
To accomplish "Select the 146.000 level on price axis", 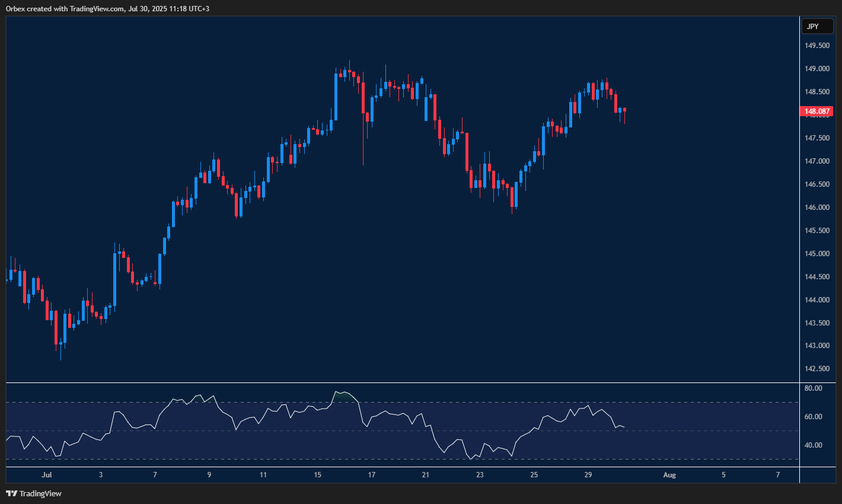I will coord(817,208).
